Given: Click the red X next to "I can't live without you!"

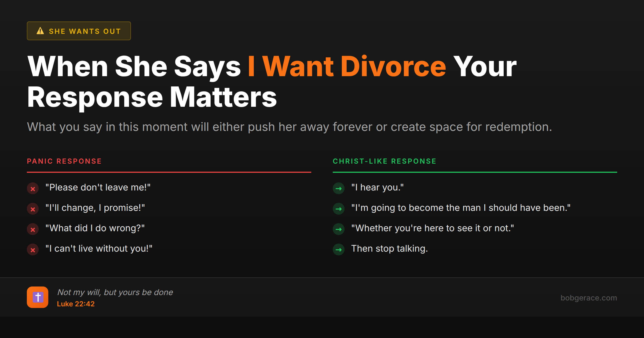Looking at the screenshot, I should pos(33,250).
